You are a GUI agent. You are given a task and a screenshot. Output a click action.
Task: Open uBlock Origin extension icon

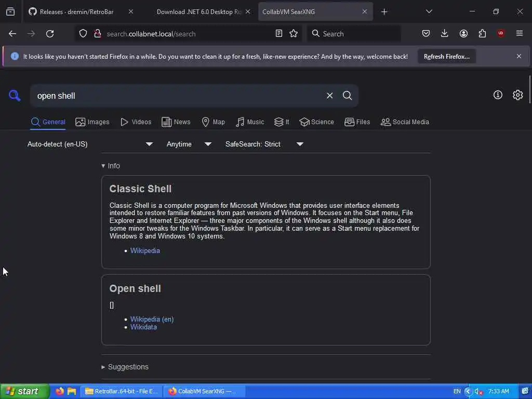point(501,33)
